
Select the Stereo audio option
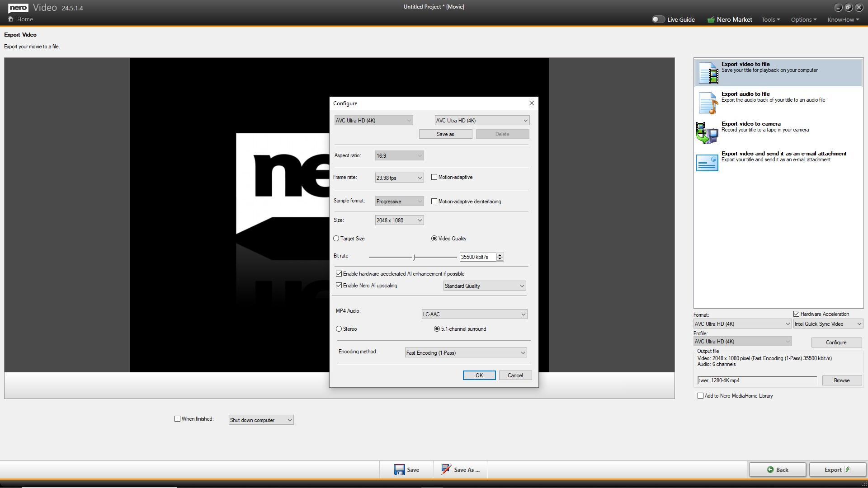[339, 329]
